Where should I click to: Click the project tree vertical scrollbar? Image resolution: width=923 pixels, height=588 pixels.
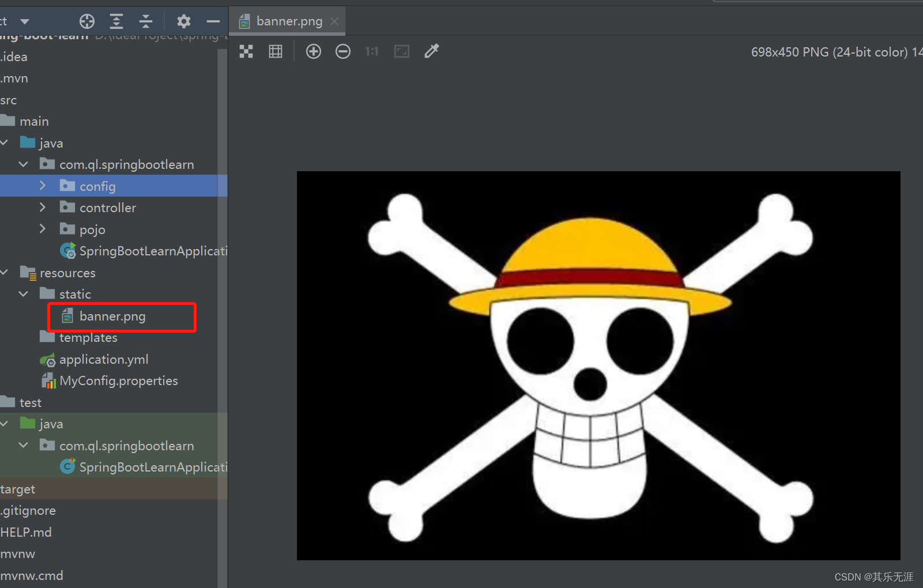point(223,317)
